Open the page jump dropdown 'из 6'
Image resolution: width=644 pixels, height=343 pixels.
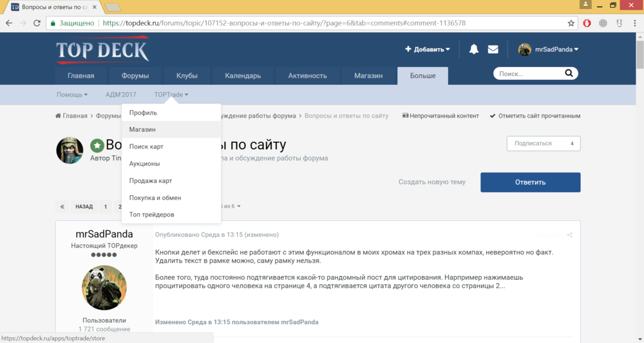coord(231,207)
